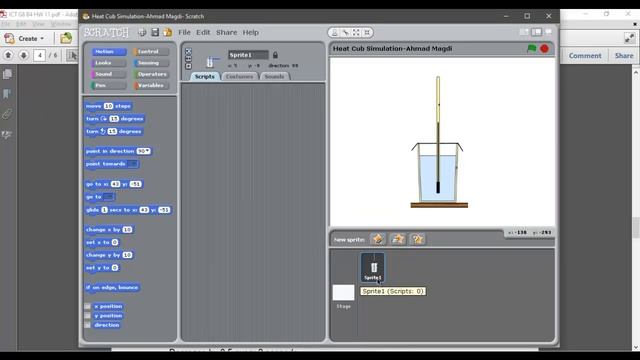Click steps value in move block
The image size is (640, 360).
tap(108, 106)
